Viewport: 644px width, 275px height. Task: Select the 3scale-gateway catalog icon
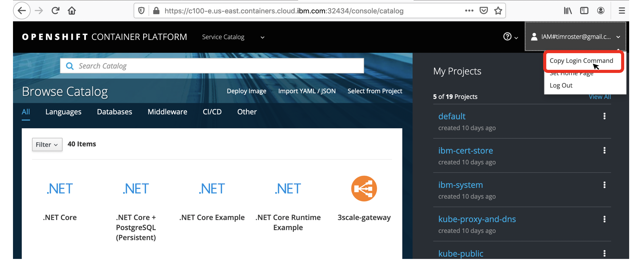coord(364,189)
